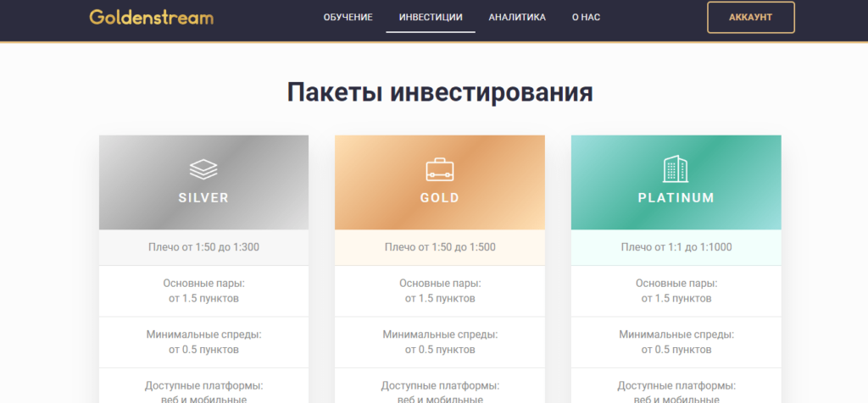The width and height of the screenshot is (868, 403).
Task: Select the GOLD package title
Action: [439, 198]
